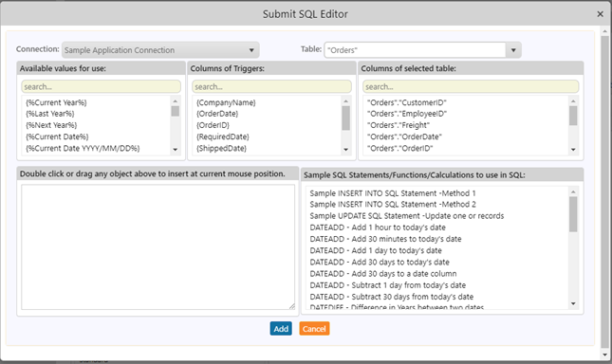This screenshot has height=364, width=612.
Task: Select DATEADD - Add 1 hour to today's date
Action: point(378,227)
